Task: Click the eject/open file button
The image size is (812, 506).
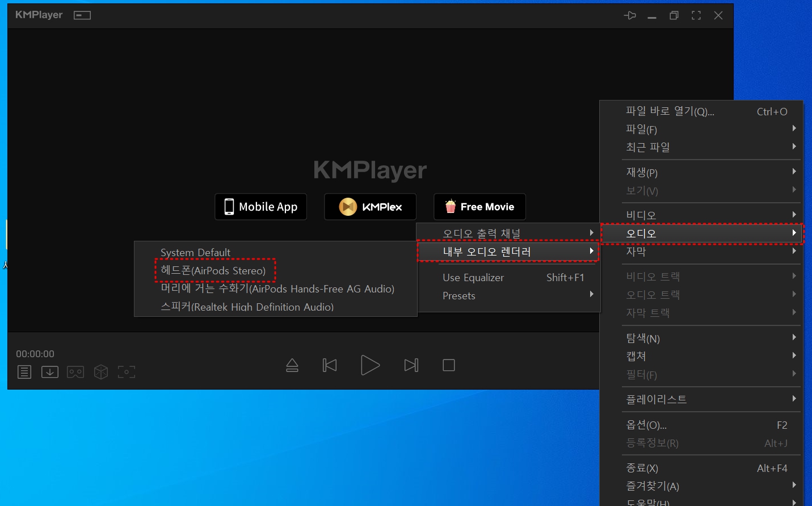Action: [292, 365]
